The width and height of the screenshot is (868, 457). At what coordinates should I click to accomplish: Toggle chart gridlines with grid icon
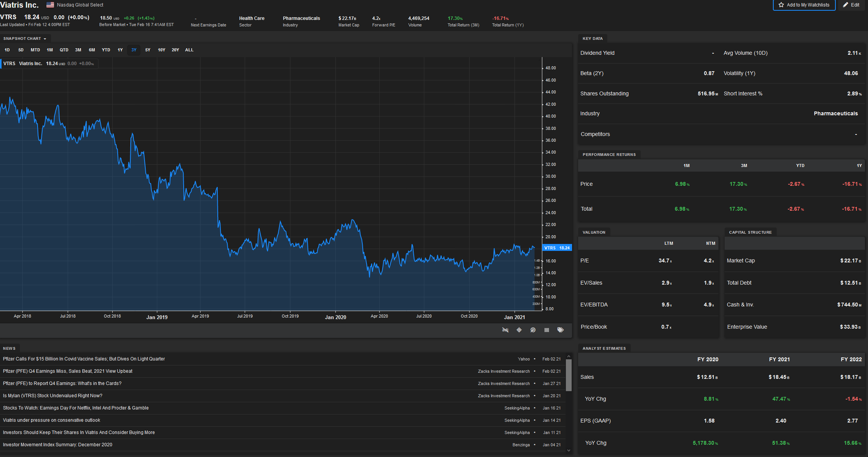point(547,330)
